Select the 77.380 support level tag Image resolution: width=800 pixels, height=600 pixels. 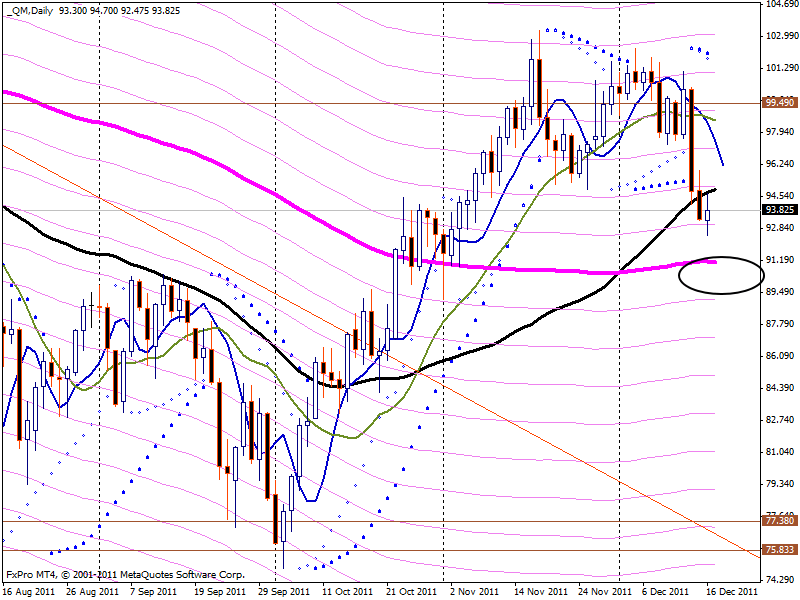[x=780, y=521]
